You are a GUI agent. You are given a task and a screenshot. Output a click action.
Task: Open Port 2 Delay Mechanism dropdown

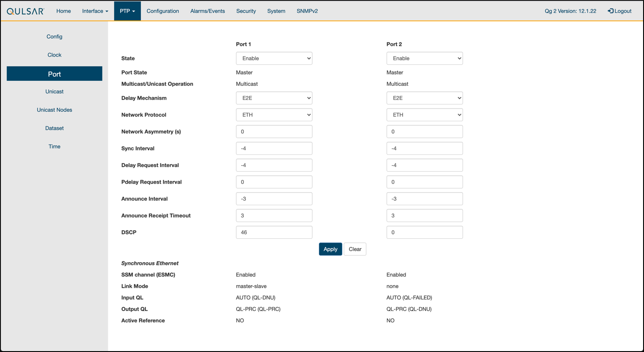pyautogui.click(x=424, y=98)
